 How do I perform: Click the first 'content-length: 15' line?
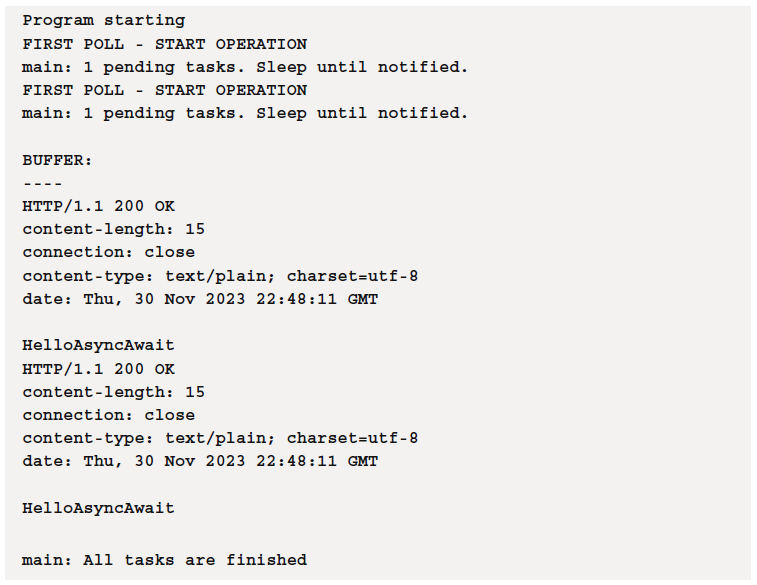(x=113, y=229)
